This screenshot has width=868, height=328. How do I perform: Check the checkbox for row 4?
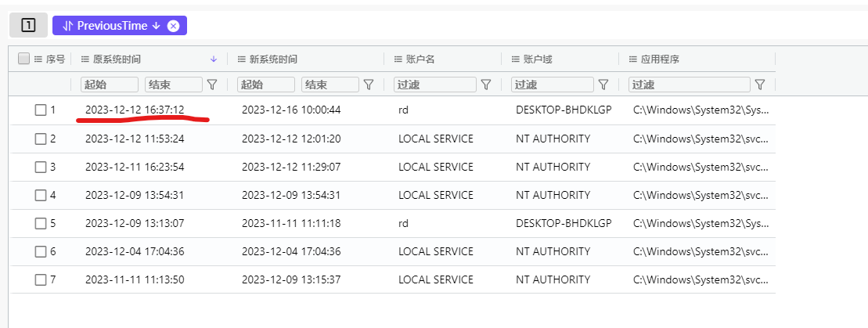[41, 195]
